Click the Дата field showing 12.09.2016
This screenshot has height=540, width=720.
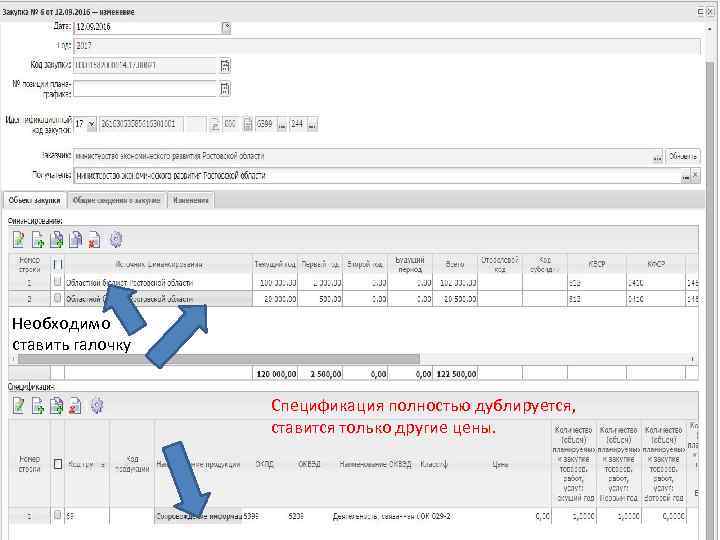tap(147, 27)
